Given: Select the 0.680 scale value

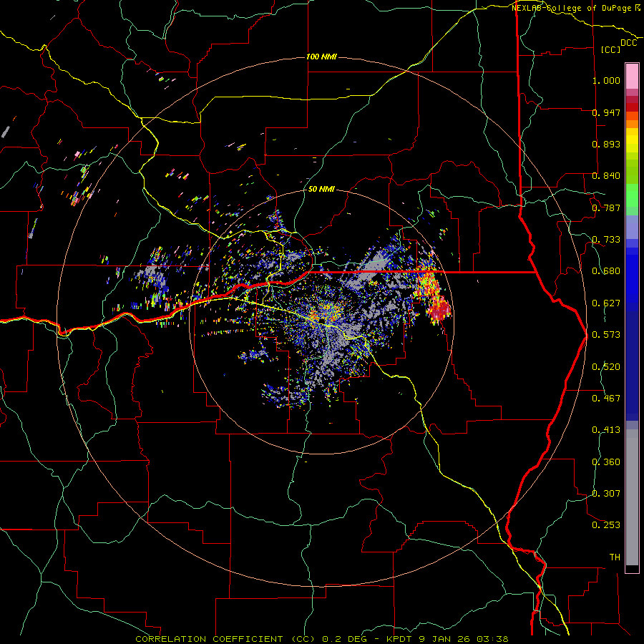Looking at the screenshot, I should pos(606,271).
